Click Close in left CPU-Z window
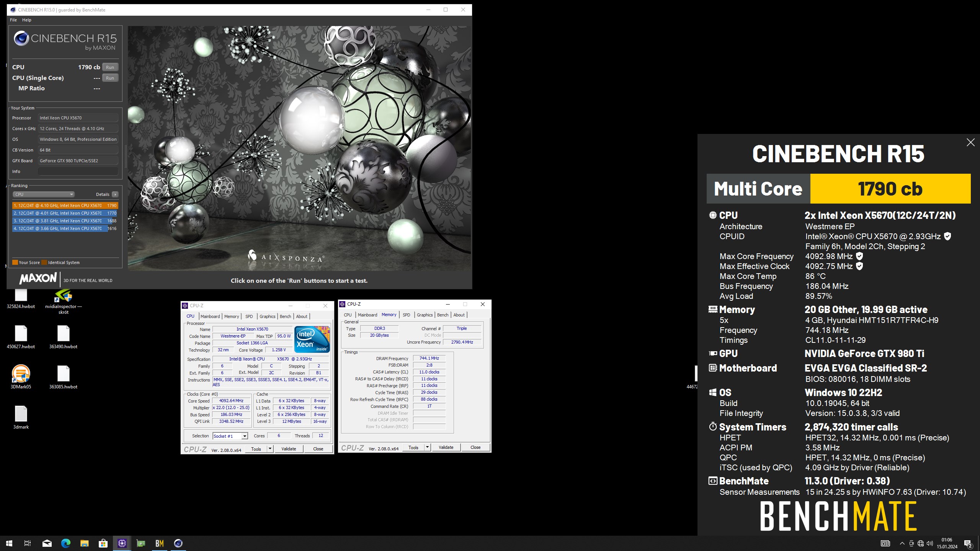Image resolution: width=980 pixels, height=551 pixels. pyautogui.click(x=318, y=448)
